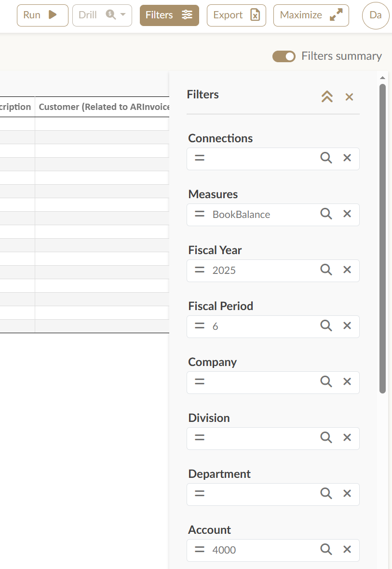Click the Customer (Related to ARInvoice column header
Screen dimensions: 392x569
(x=102, y=107)
